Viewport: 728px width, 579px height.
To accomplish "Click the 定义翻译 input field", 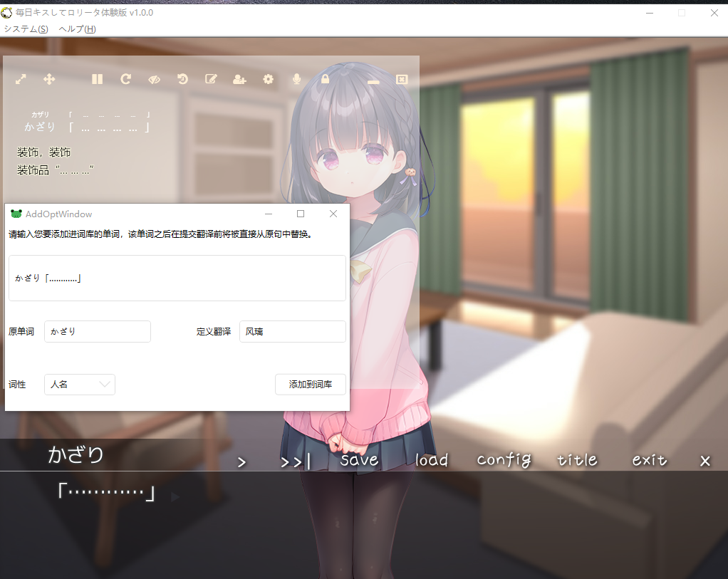I will pos(292,331).
